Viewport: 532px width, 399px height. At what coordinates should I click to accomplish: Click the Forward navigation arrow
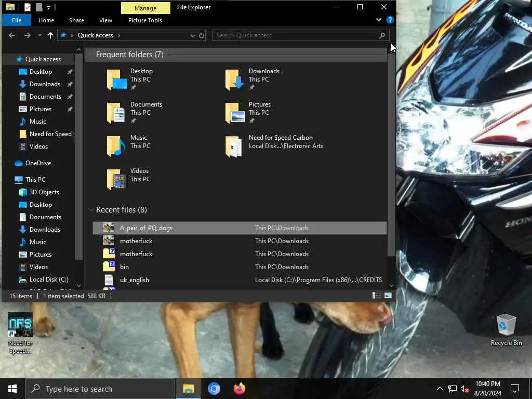coord(28,35)
